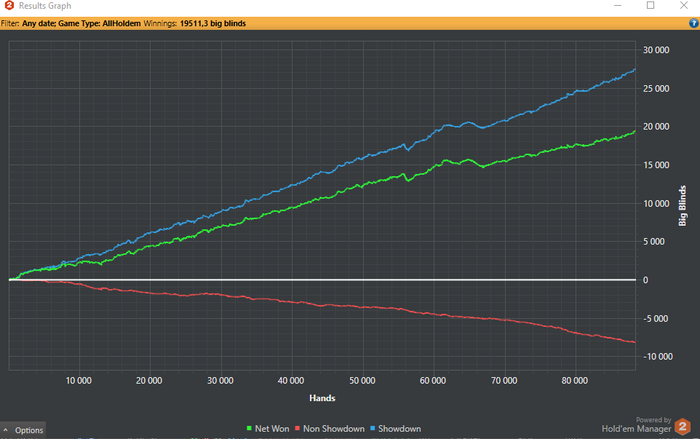Click the 'Hands' x-axis label

[x=322, y=398]
